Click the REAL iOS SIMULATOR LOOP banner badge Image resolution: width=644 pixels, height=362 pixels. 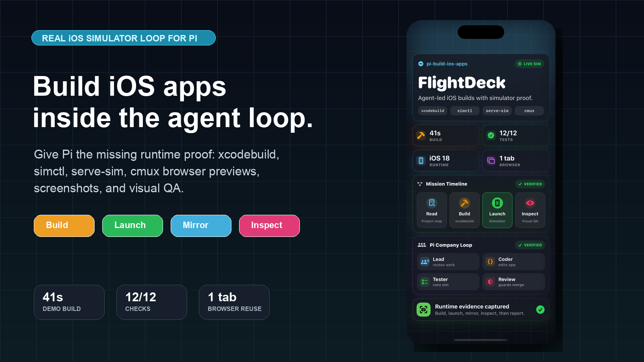(124, 38)
